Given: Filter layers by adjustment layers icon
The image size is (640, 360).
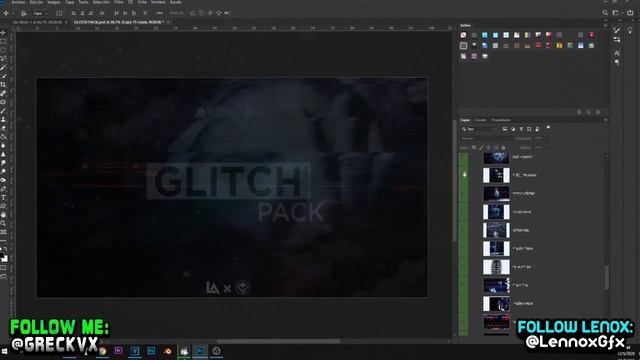Looking at the screenshot, I should (513, 129).
